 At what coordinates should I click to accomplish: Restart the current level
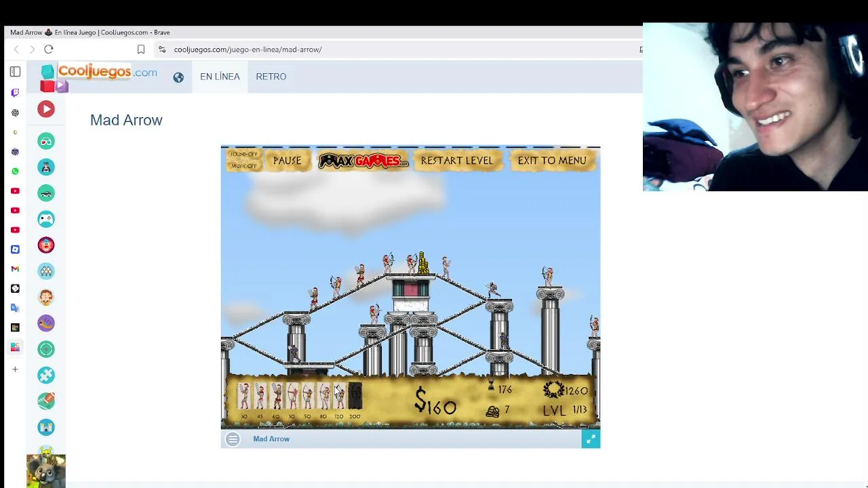[x=456, y=161]
